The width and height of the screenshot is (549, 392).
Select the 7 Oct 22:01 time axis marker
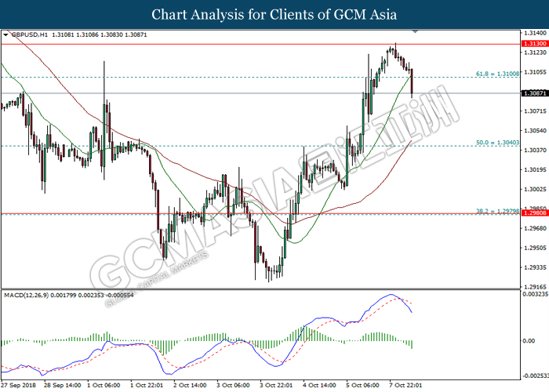[x=405, y=385]
